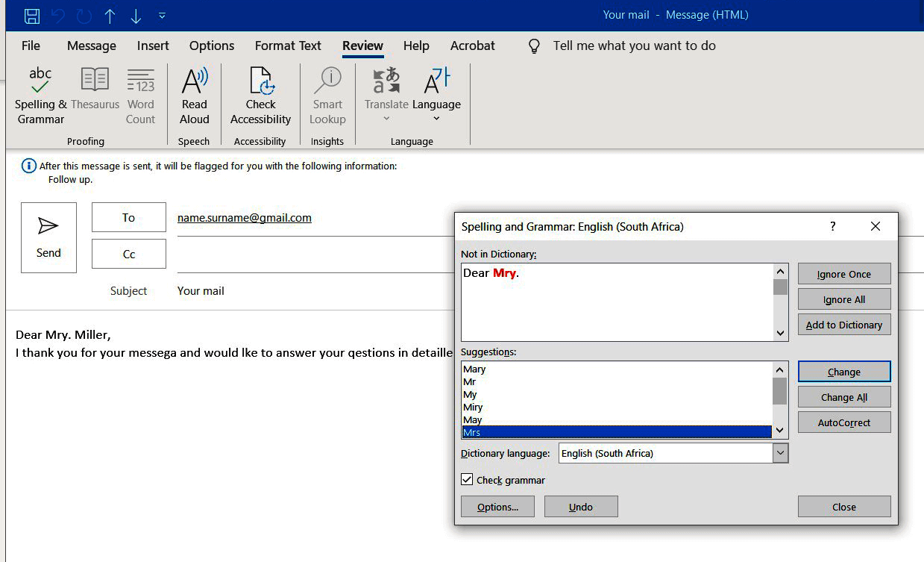Open the Acrobat ribbon tab
Viewport: 924px width, 562px height.
472,46
